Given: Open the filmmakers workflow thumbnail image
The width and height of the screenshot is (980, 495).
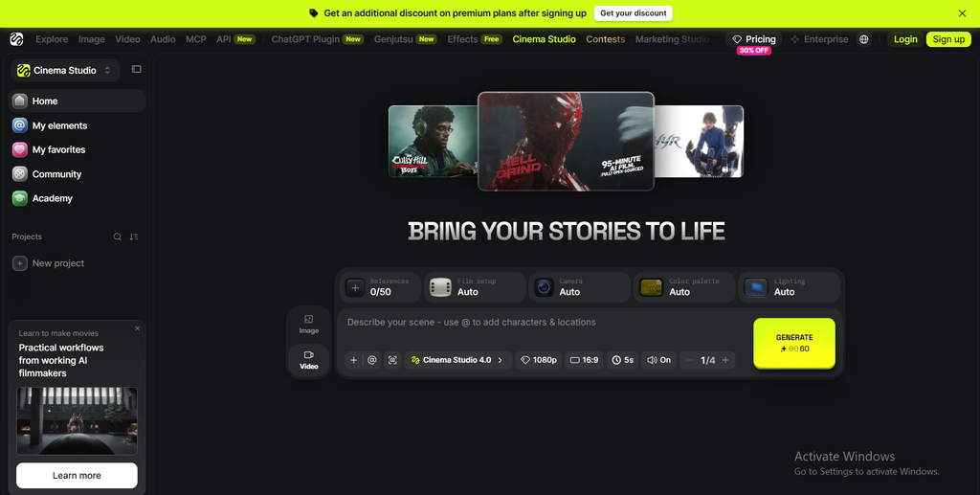Looking at the screenshot, I should 77,420.
